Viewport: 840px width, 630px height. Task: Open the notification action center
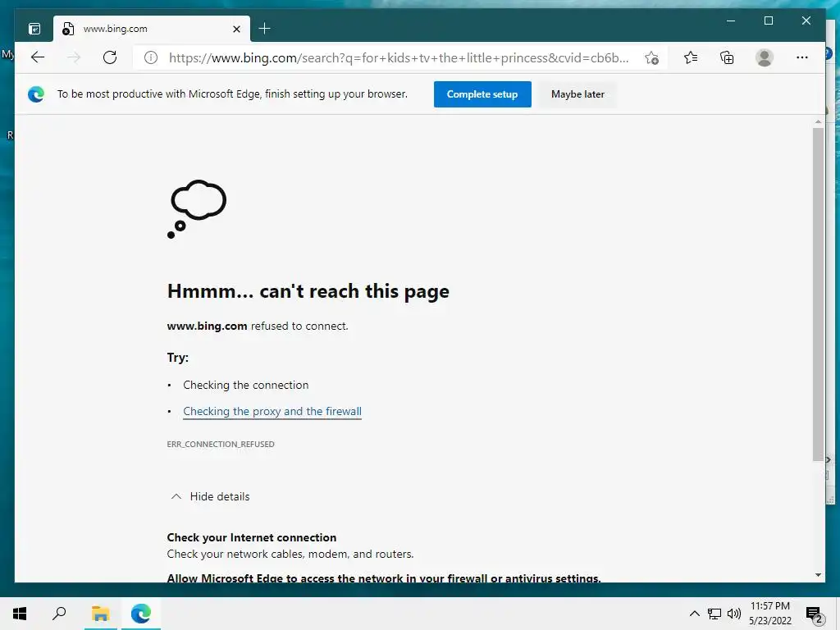pos(814,614)
